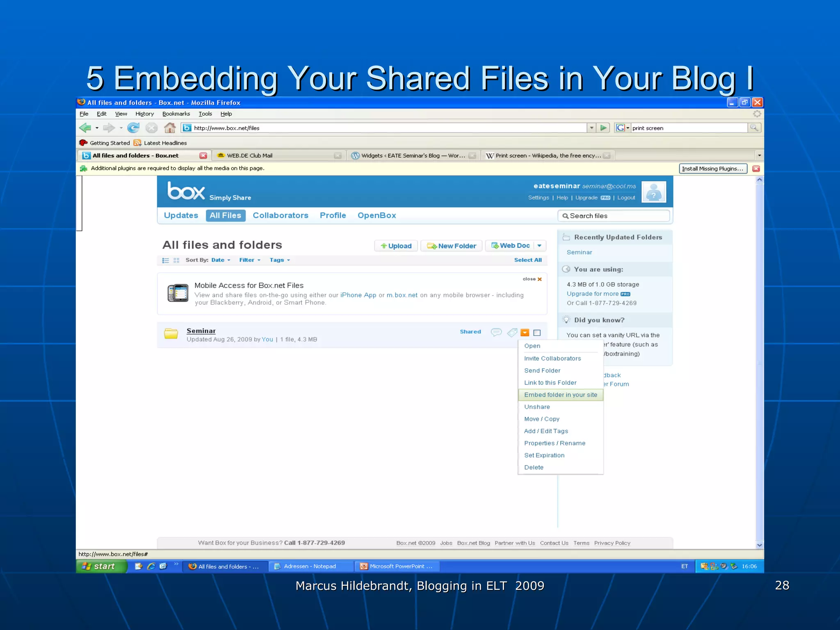The width and height of the screenshot is (840, 630).
Task: Switch to list view icon in sort bar
Action: point(166,260)
